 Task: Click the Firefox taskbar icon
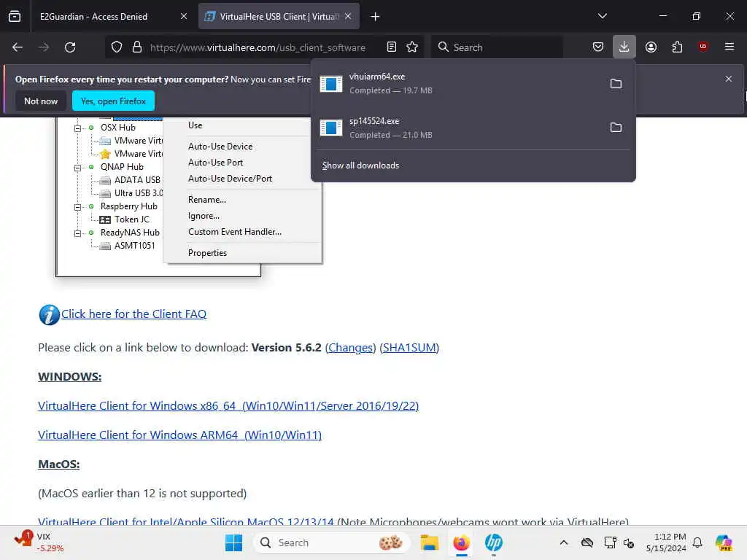pos(461,542)
